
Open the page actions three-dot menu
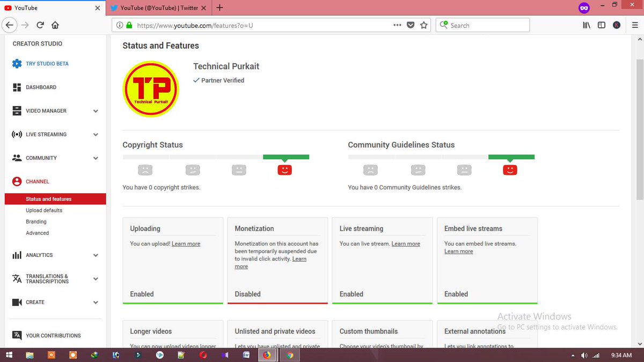tap(397, 25)
